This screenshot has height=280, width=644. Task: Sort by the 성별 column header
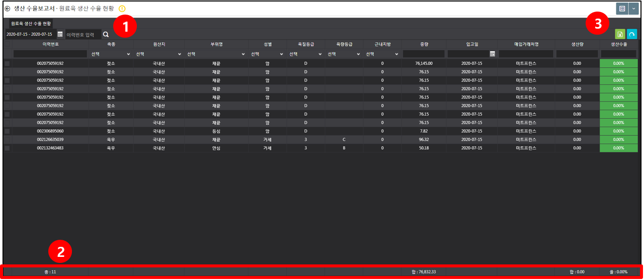[x=267, y=44]
